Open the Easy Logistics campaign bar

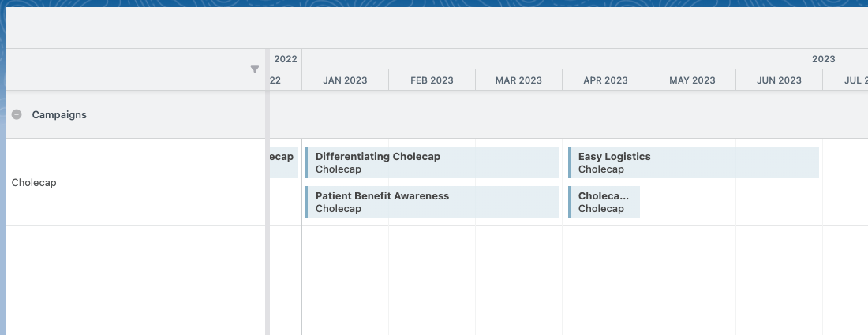[x=694, y=162]
